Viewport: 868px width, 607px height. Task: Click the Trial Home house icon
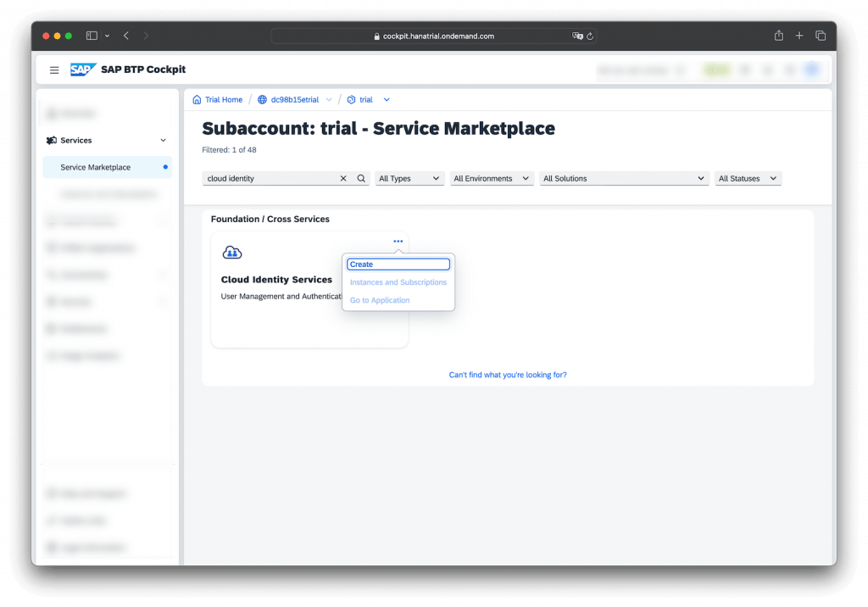pyautogui.click(x=197, y=100)
